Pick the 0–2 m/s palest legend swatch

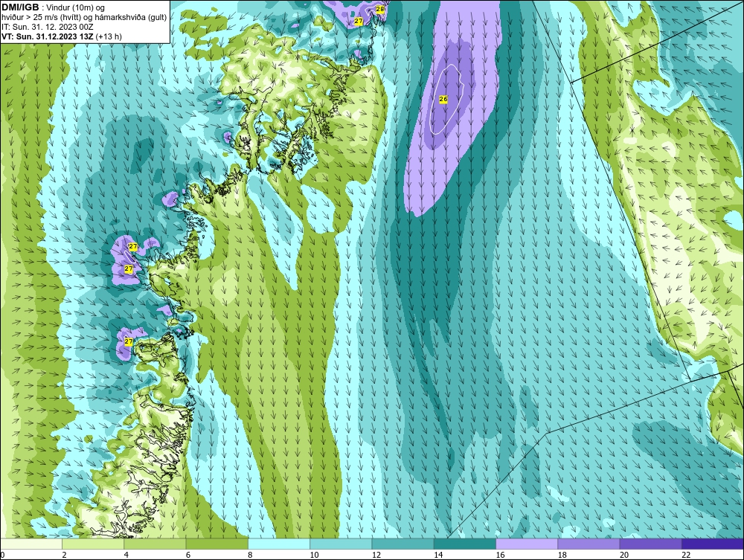tap(31, 544)
